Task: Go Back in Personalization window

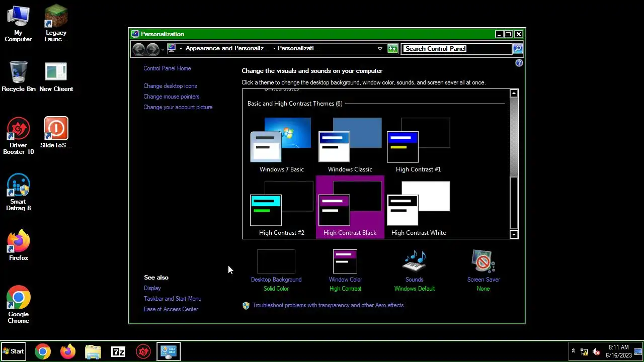Action: (138, 49)
